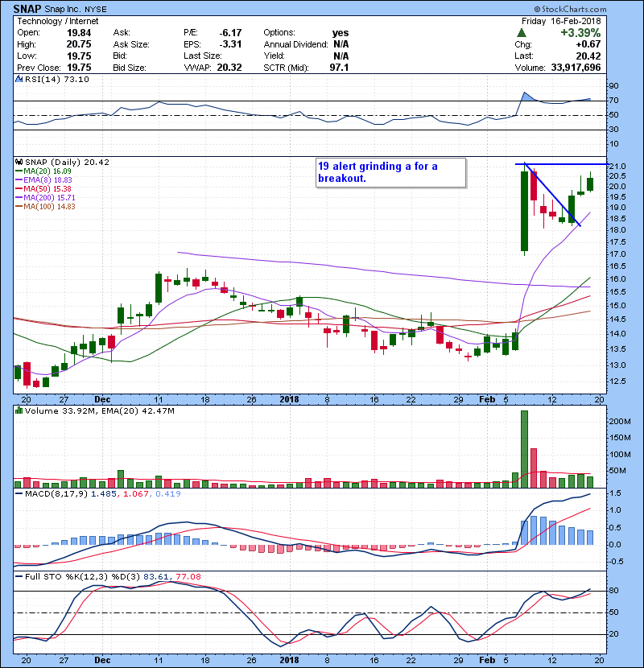This screenshot has width=644, height=668.
Task: Click the 'Bid Size:' label
Action: tap(130, 68)
